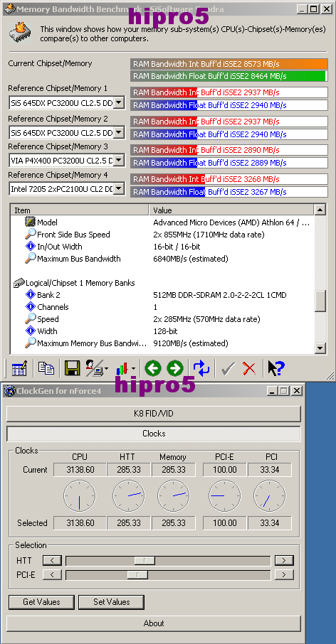Click the Get Values button
This screenshot has height=644, width=336.
(41, 601)
